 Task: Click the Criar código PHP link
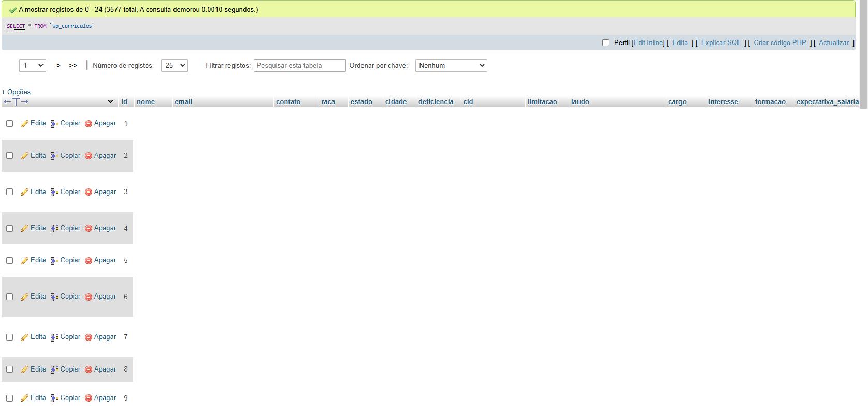[x=780, y=43]
